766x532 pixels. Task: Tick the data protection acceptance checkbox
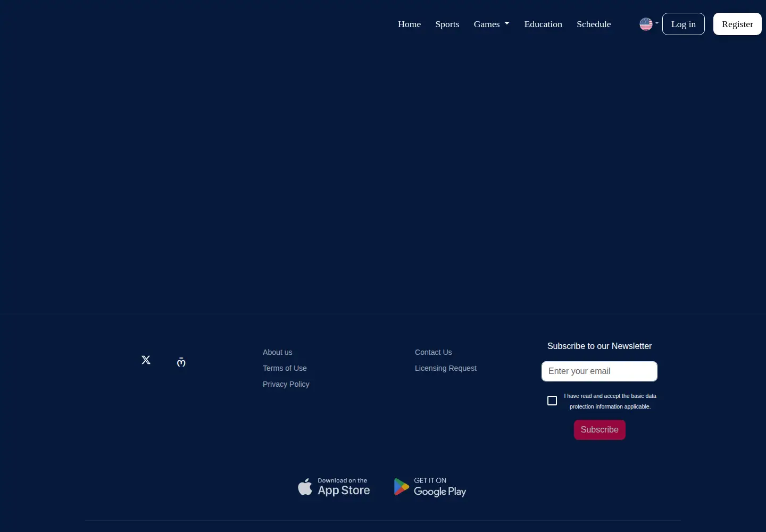tap(552, 401)
